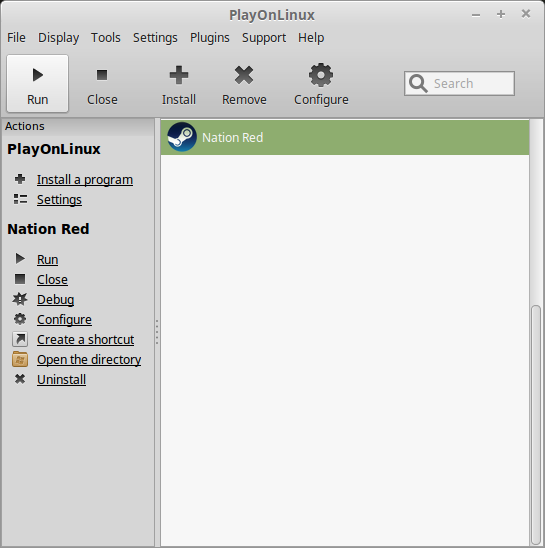
Task: Click the Configure link under Nation Red
Action: coord(64,319)
